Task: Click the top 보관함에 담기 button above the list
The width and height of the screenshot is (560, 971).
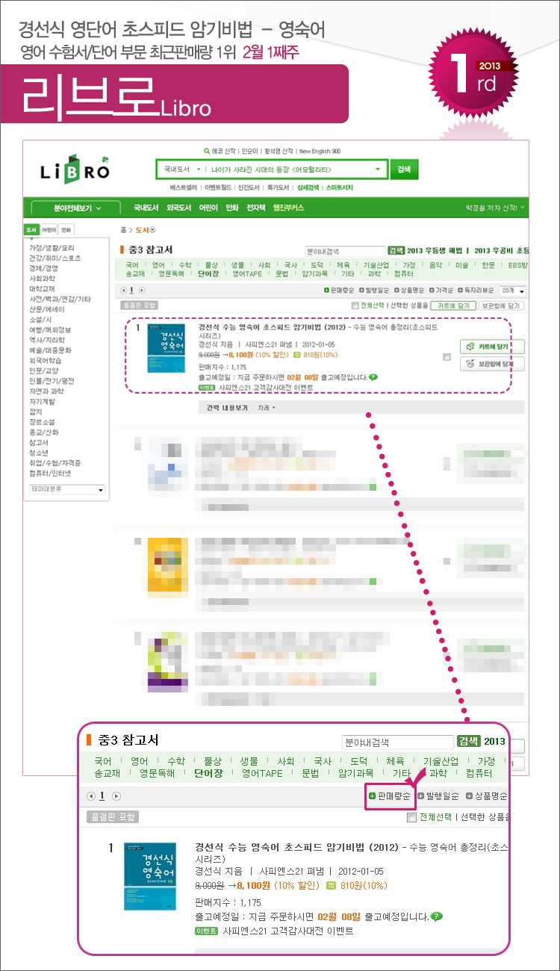Action: coord(501,305)
